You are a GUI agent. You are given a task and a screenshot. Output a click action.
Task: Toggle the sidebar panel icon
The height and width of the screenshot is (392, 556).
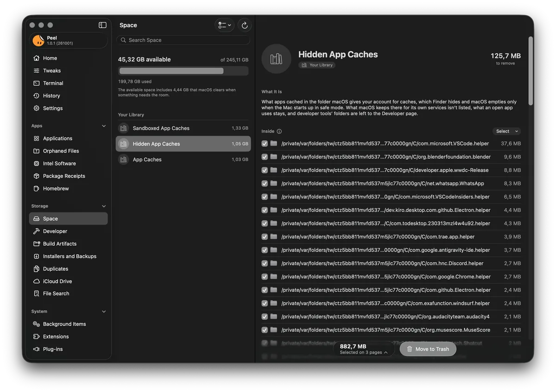102,25
